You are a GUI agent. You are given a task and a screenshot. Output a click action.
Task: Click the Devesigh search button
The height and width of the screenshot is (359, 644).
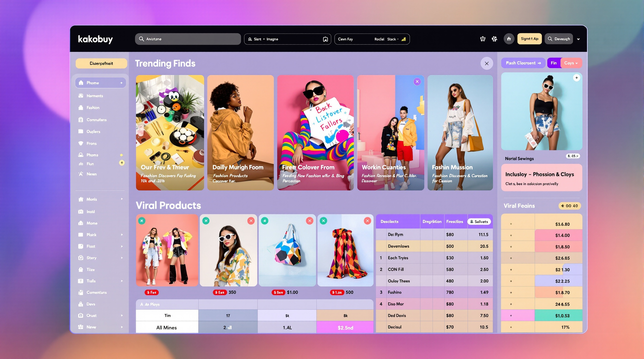559,39
